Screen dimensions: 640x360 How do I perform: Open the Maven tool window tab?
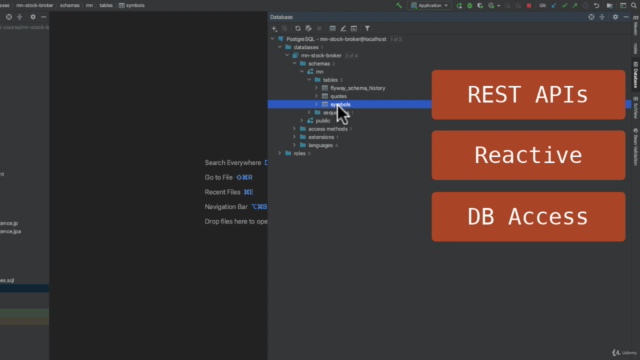pos(636,25)
